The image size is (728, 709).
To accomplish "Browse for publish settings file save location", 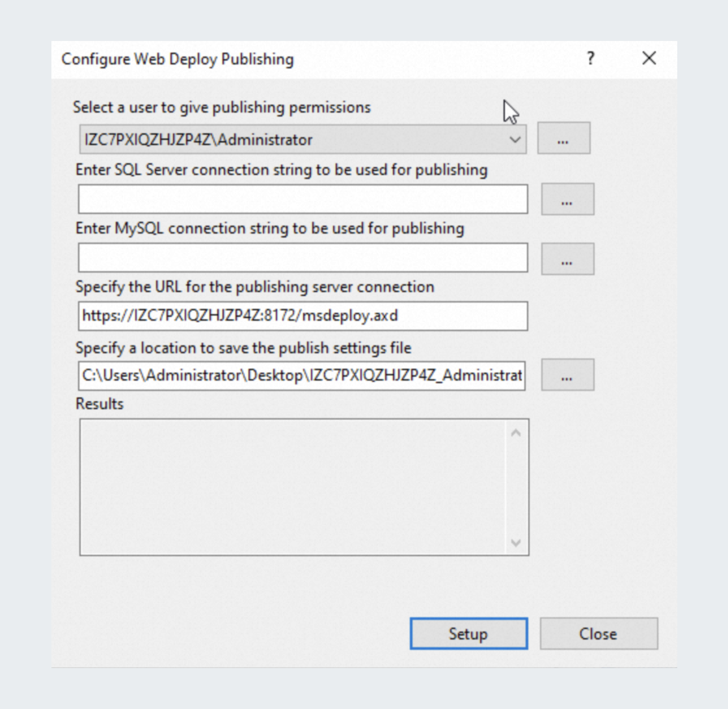I will 568,375.
